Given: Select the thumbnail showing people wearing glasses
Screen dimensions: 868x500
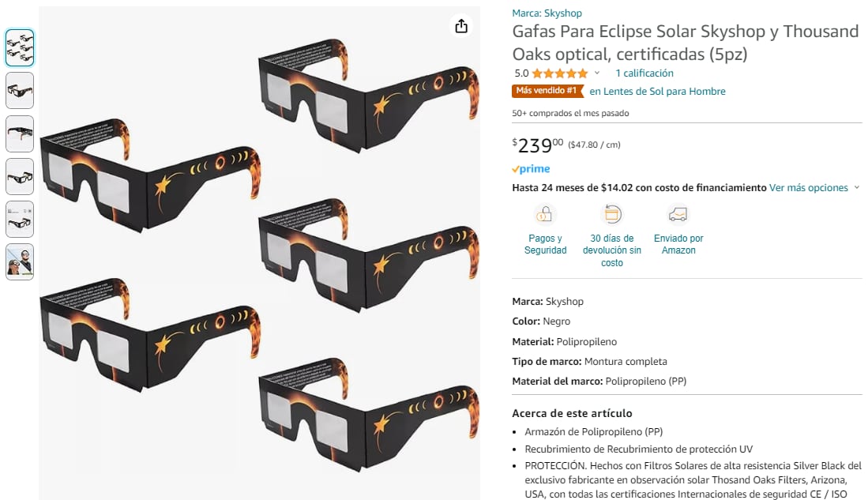Looking at the screenshot, I should [20, 262].
